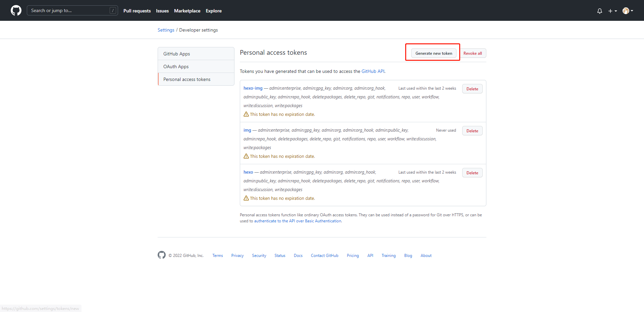Click the GitHub logo in footer
This screenshot has height=312, width=644.
[162, 255]
